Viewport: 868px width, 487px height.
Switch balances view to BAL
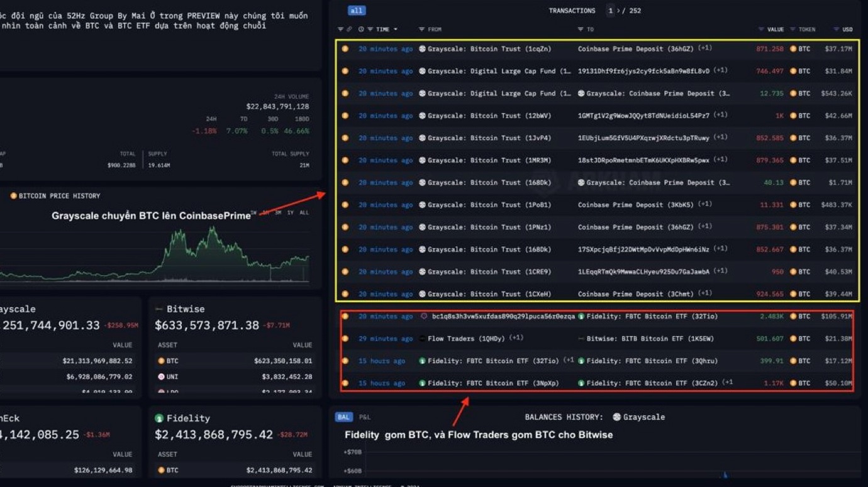click(343, 417)
